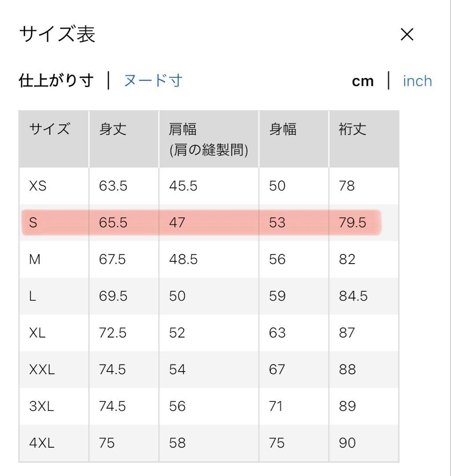This screenshot has width=451, height=476.
Task: Click the highlighted S size row label
Action: (33, 223)
